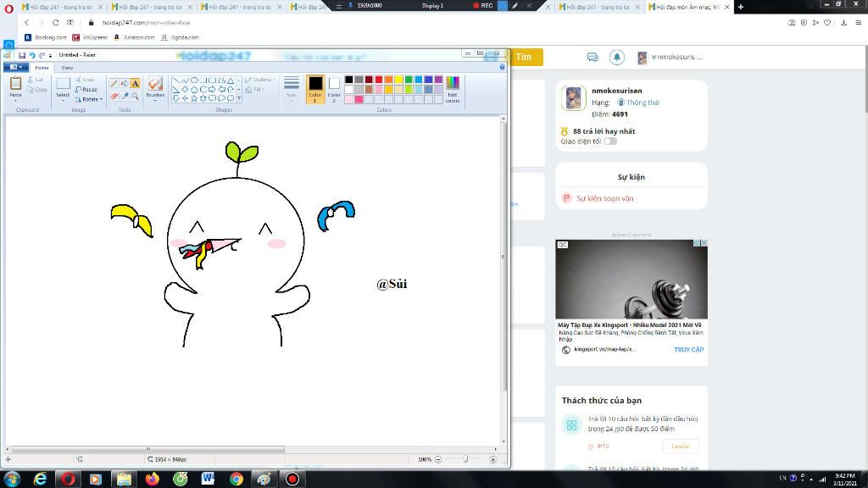This screenshot has width=868, height=488.
Task: Click the Edit colors button
Action: coord(453,89)
